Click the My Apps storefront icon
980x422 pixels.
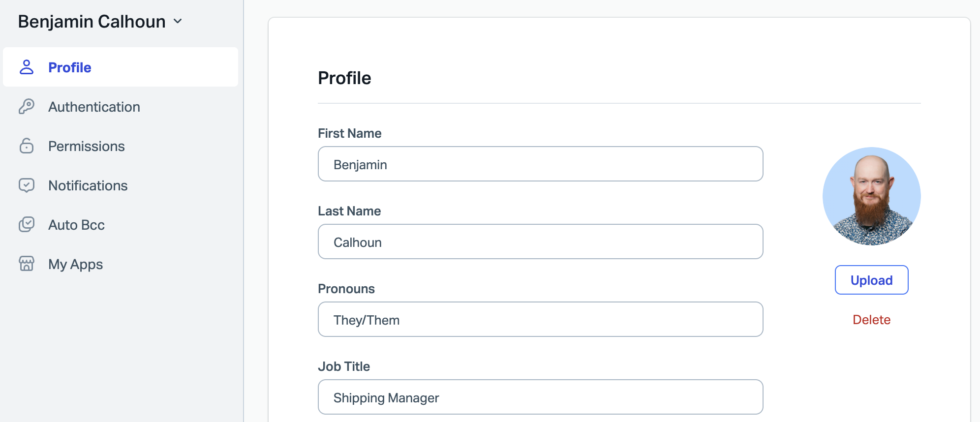tap(27, 264)
